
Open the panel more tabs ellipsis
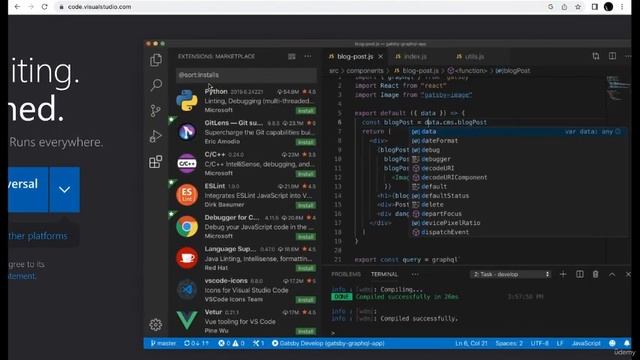point(415,274)
